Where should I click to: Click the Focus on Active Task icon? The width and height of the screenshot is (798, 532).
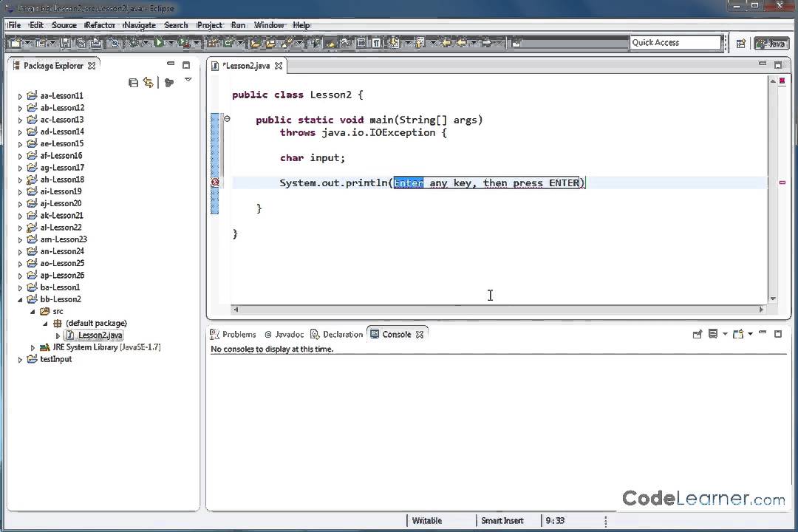click(169, 83)
